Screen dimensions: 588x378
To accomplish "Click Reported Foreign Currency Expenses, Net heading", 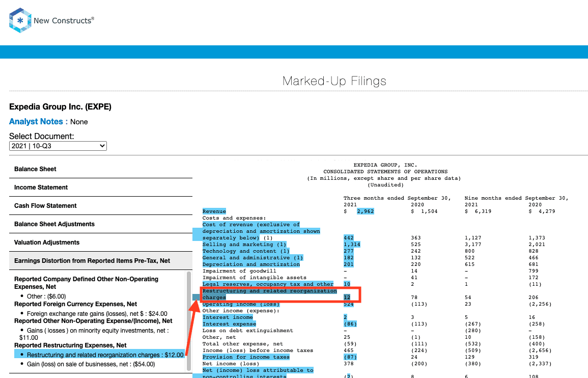I will pos(76,304).
